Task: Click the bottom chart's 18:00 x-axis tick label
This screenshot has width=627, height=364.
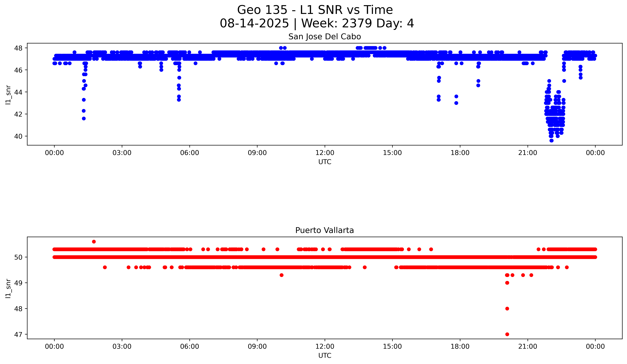Action: 460,347
